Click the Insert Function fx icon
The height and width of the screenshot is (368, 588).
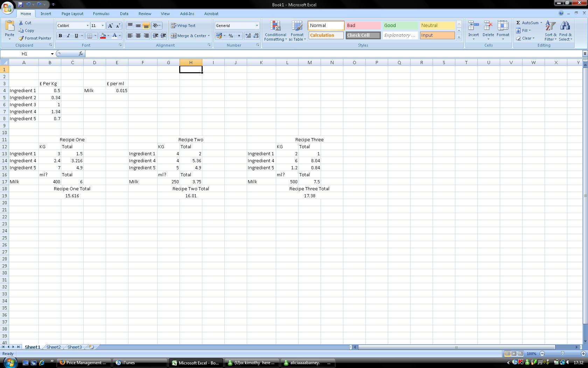(x=81, y=54)
